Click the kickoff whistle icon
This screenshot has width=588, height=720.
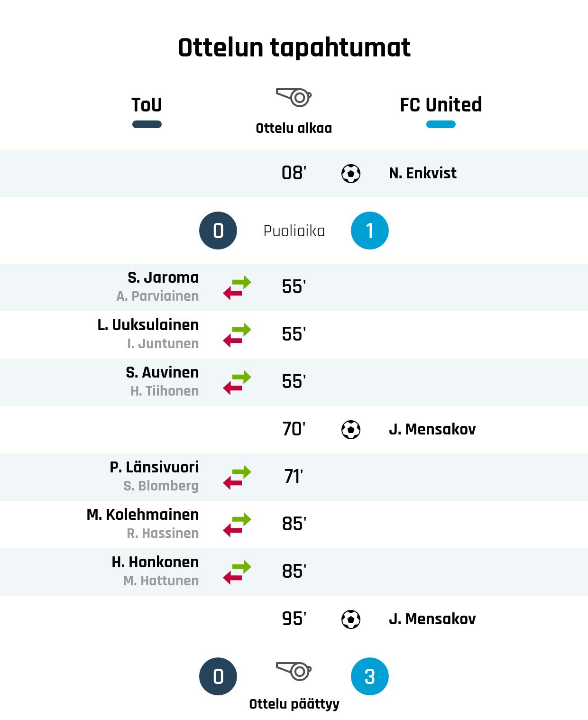pos(294,97)
